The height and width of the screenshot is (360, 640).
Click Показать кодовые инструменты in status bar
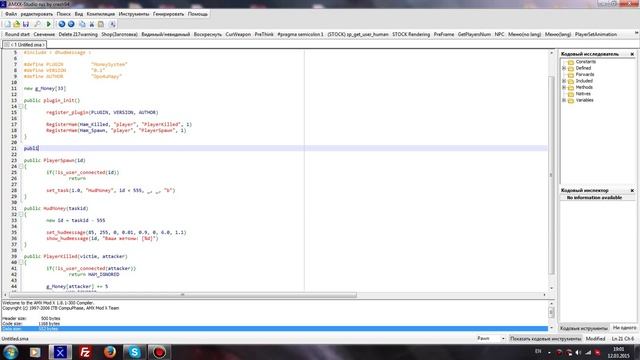click(545, 338)
